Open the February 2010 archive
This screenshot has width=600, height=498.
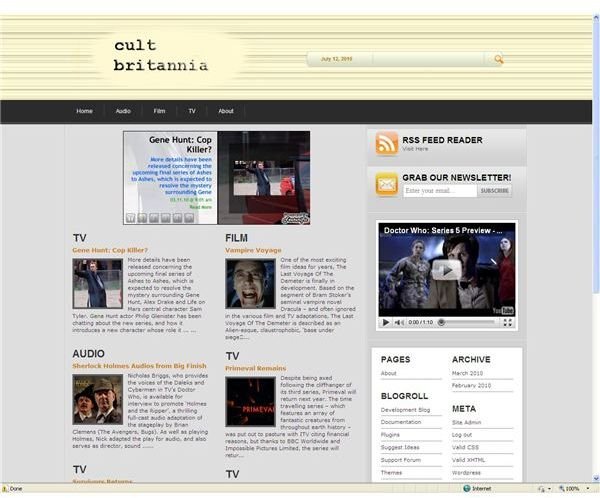tap(471, 385)
